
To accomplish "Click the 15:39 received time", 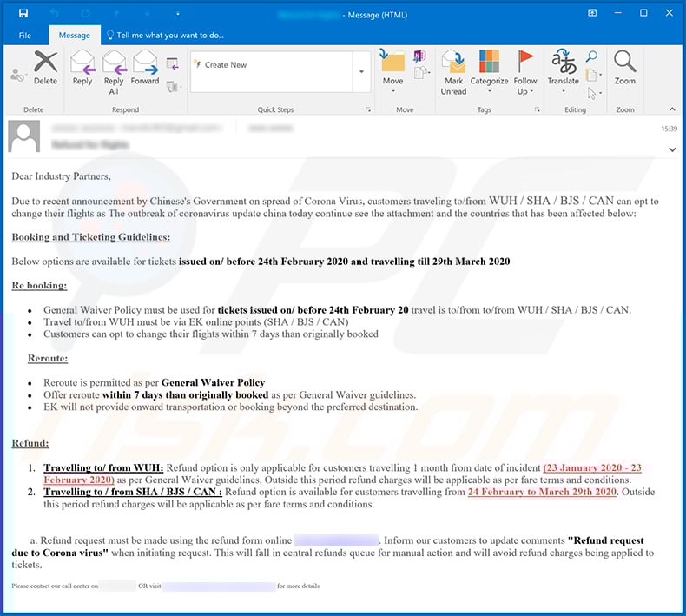I will tap(669, 129).
